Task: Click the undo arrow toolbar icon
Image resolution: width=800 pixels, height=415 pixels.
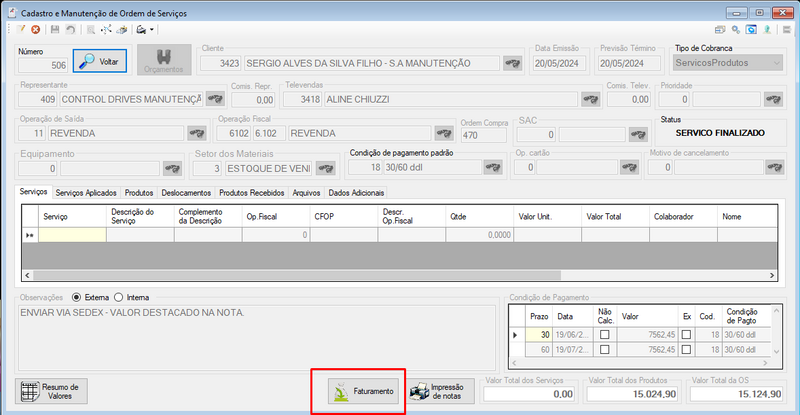Action: point(70,30)
